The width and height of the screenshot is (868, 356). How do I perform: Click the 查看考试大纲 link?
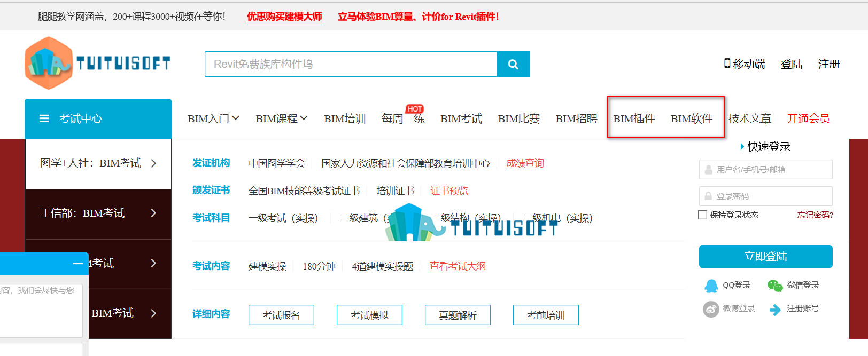click(458, 266)
